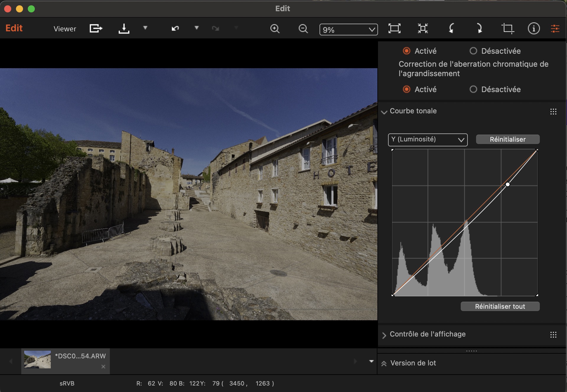Select the topmost Activé radio button

(407, 51)
